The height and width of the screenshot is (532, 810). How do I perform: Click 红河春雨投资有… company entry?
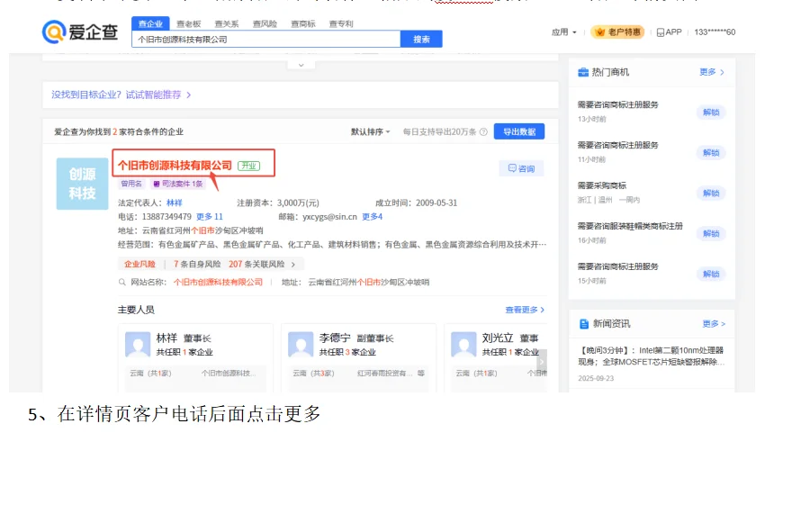385,373
